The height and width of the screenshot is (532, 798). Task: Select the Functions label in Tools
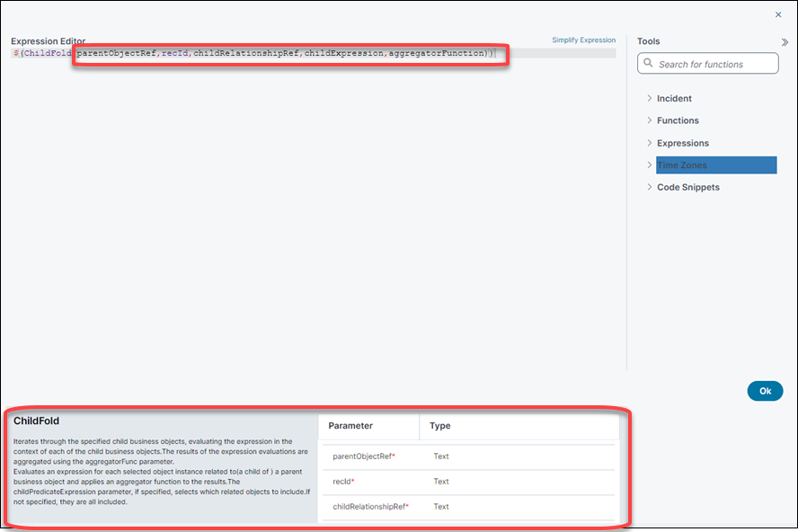pyautogui.click(x=678, y=120)
